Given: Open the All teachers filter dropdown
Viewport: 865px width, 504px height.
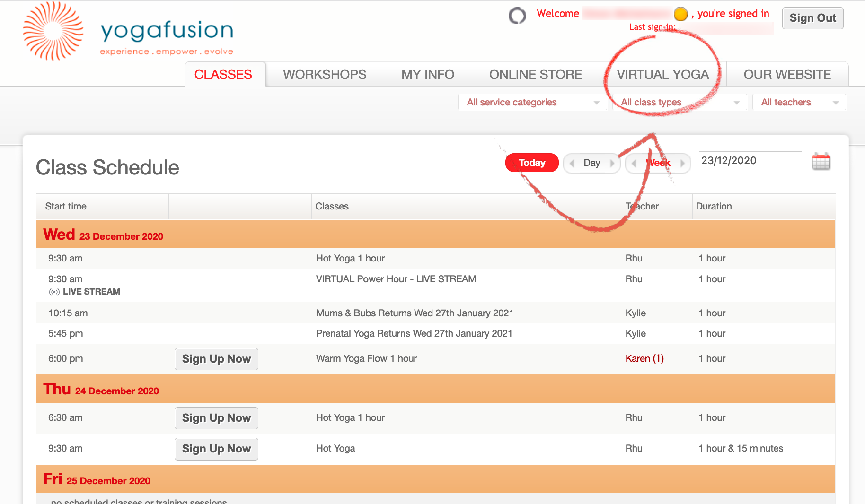Looking at the screenshot, I should click(x=799, y=102).
